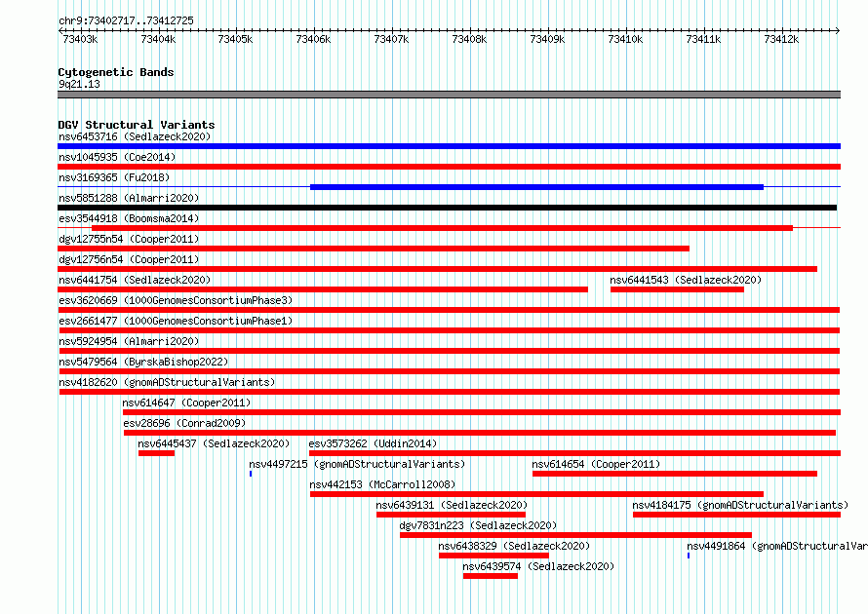Click the red nsv6441754 variant bar
Image resolution: width=868 pixels, height=614 pixels.
(323, 289)
